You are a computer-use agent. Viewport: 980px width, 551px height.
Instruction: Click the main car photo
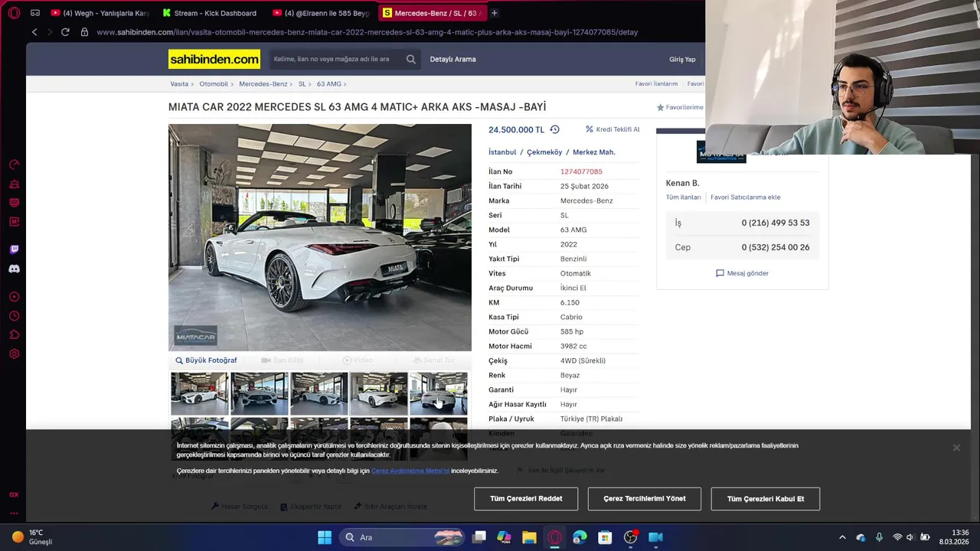320,237
